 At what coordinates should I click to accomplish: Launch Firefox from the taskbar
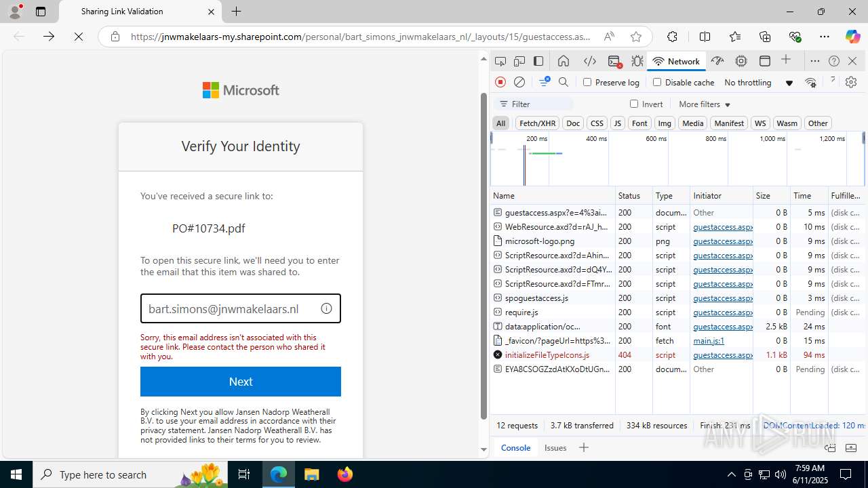point(344,474)
